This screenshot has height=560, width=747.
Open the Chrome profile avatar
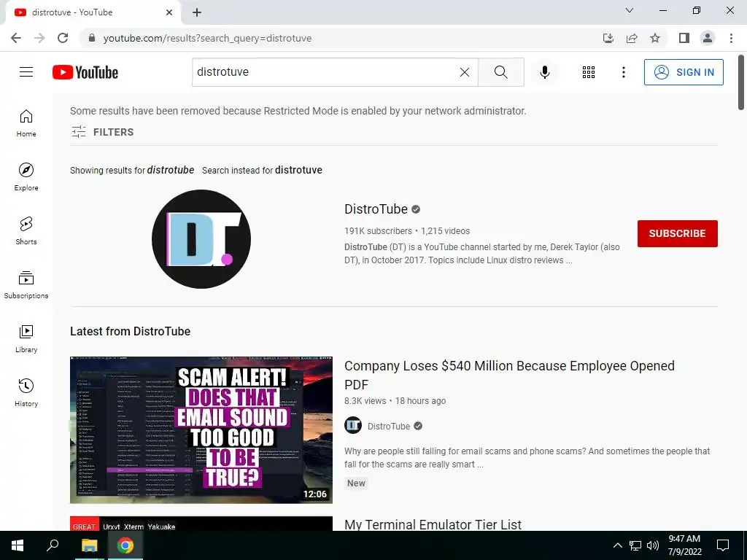[708, 38]
